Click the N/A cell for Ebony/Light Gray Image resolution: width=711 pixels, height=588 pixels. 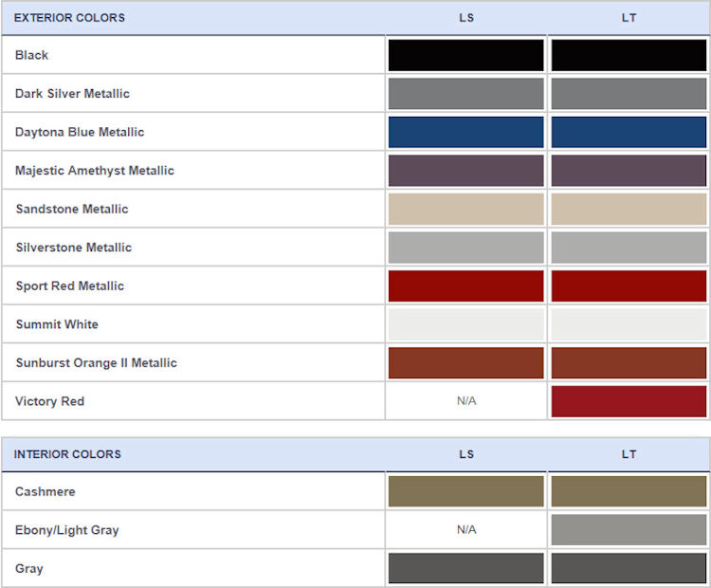[x=465, y=530]
